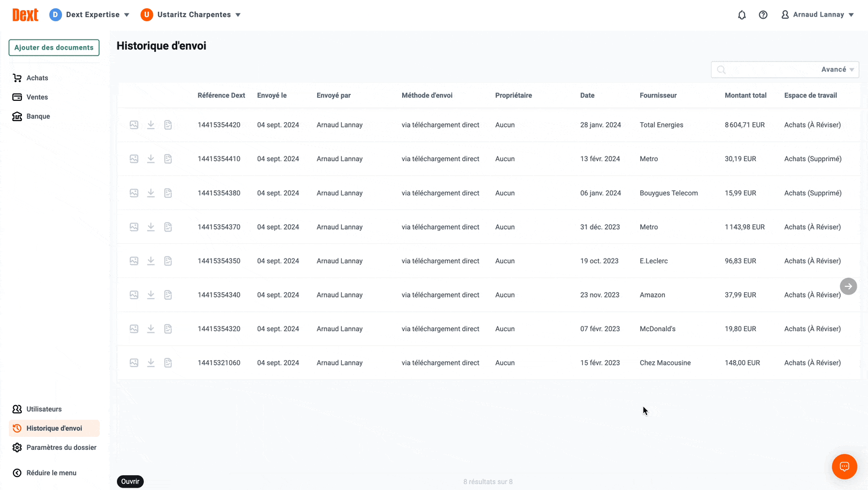View image for reference 14415354420
The image size is (868, 490).
coord(134,125)
